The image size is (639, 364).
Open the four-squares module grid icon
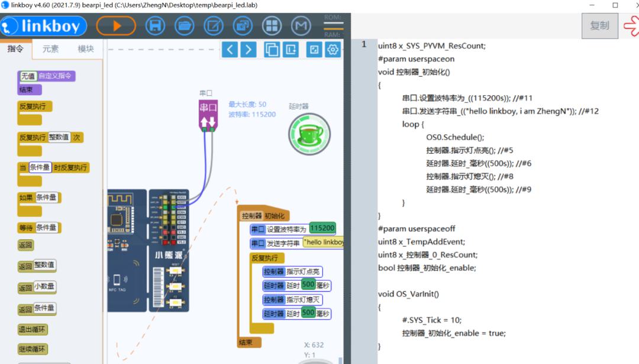click(272, 26)
